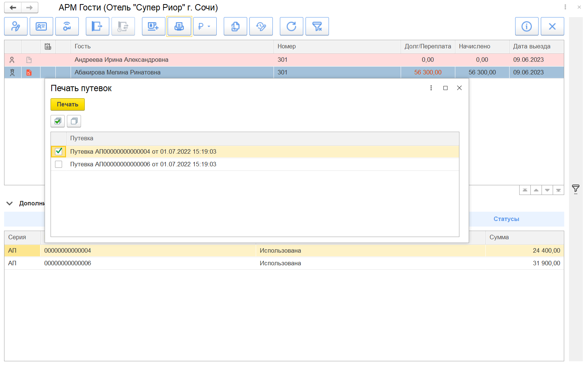Viewport: 588px width, 365px height.
Task: Open the ruble payment dropdown
Action: point(205,26)
